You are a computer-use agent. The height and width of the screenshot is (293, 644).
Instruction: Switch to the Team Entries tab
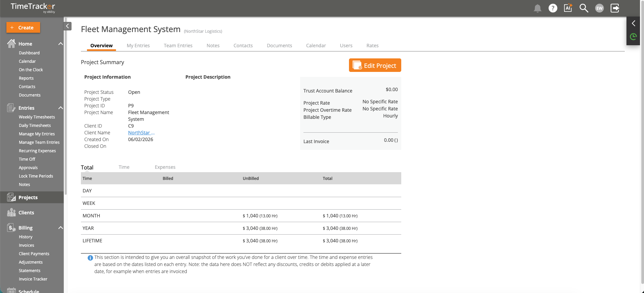(x=178, y=46)
